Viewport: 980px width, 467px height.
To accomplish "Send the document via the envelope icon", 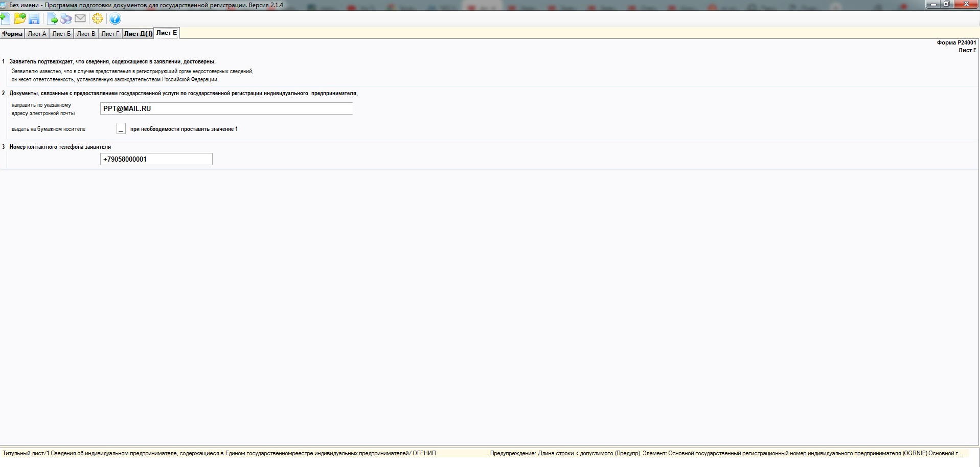I will [80, 19].
